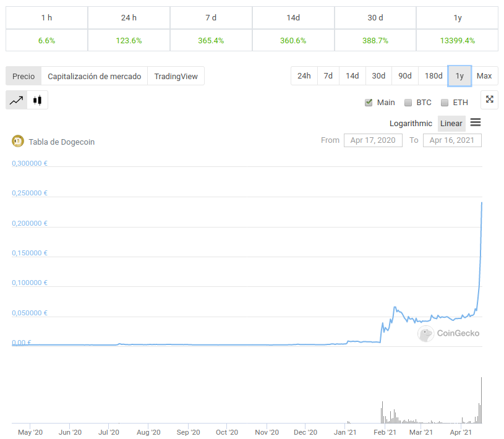
Task: Click the 24 h header cell
Action: (129, 18)
